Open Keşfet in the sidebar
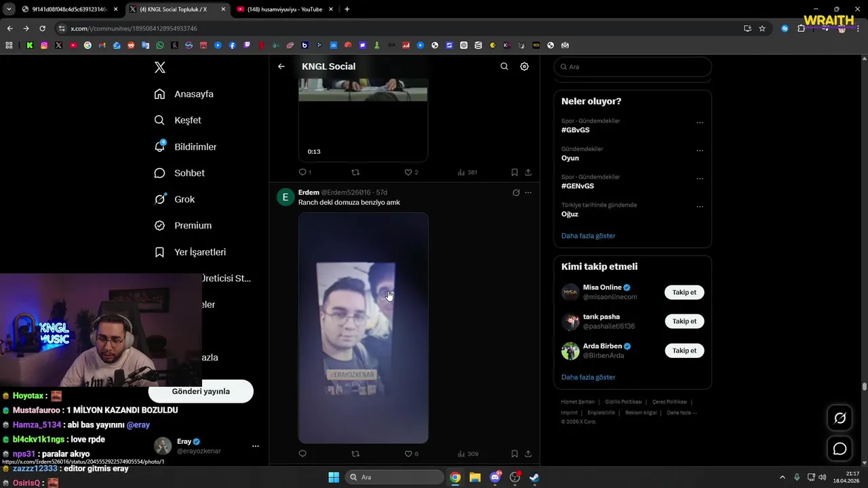 click(178, 120)
